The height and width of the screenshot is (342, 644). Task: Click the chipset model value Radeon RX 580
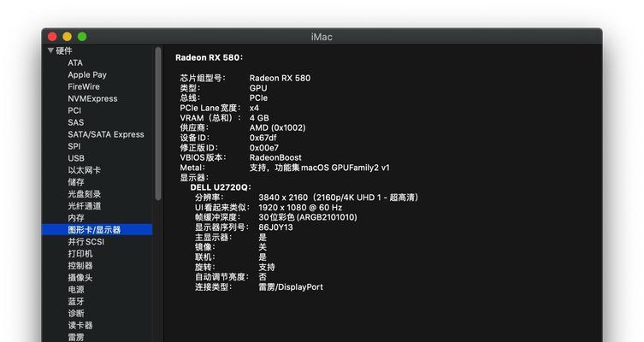coord(280,78)
